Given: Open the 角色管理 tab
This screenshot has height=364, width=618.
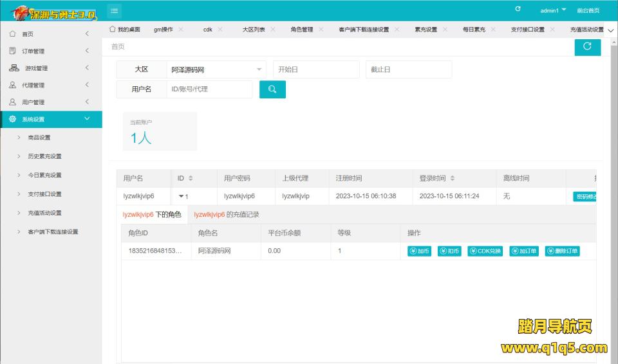Looking at the screenshot, I should 301,30.
